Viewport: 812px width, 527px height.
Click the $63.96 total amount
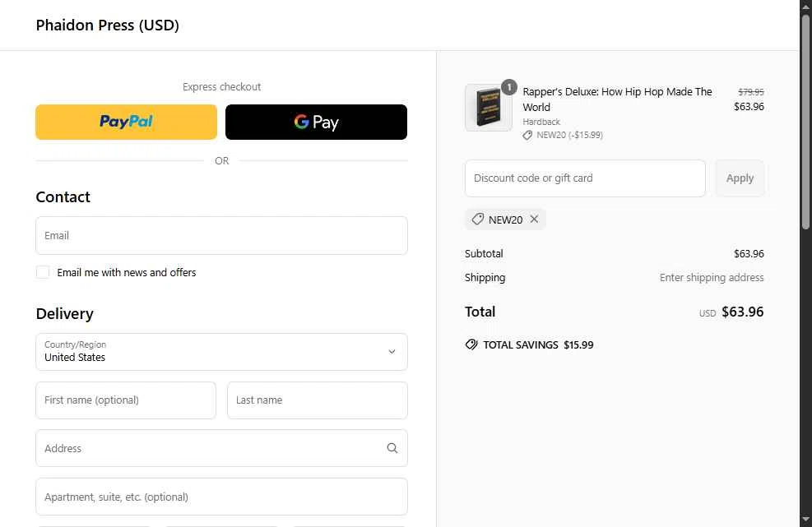(743, 312)
